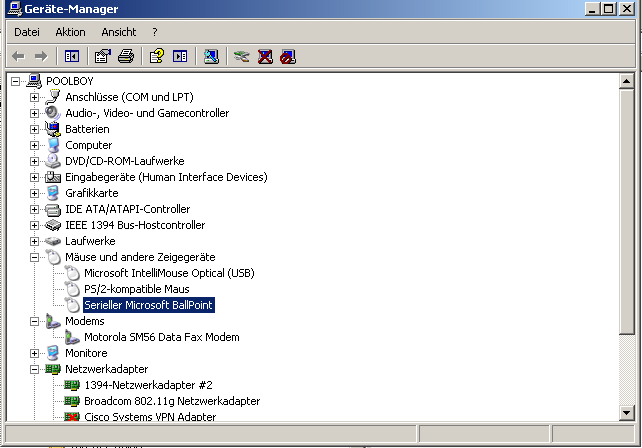This screenshot has height=448, width=642.
Task: Minimize the Geräte-Manager window
Action: [592, 9]
